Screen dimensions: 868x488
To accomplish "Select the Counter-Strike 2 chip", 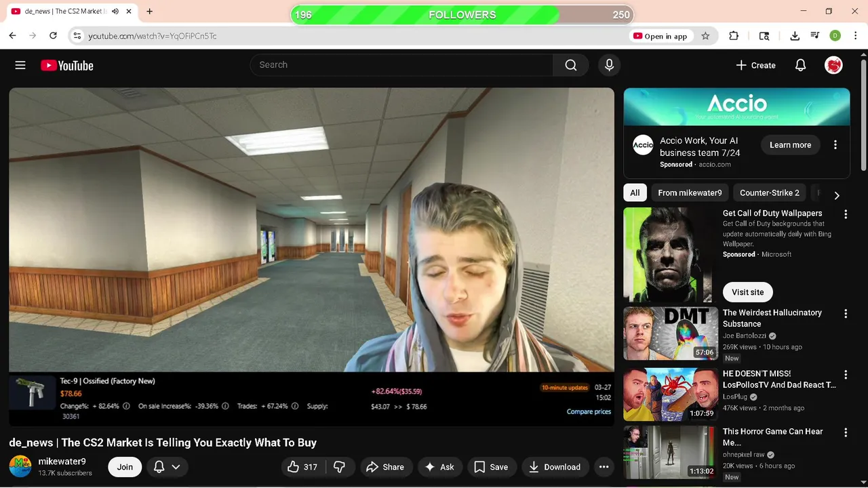I will 770,192.
